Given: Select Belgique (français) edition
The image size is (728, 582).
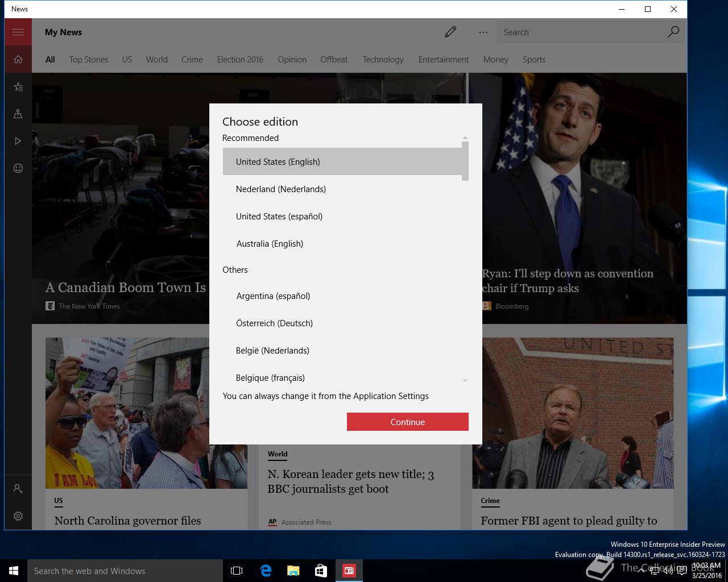Looking at the screenshot, I should tap(342, 377).
